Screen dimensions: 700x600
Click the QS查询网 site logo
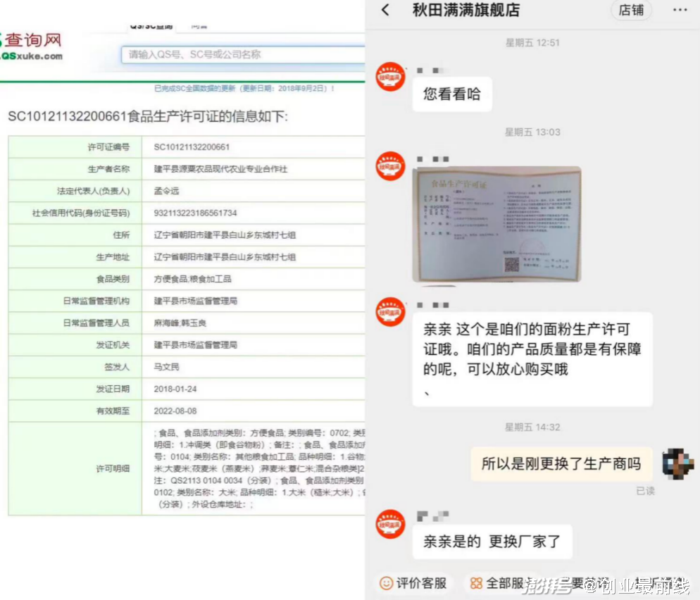coord(32,46)
